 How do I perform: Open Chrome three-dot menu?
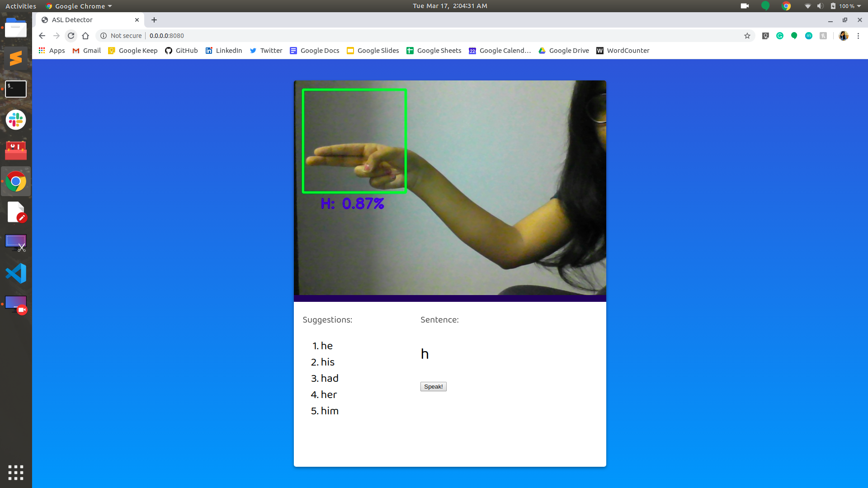pos(858,36)
